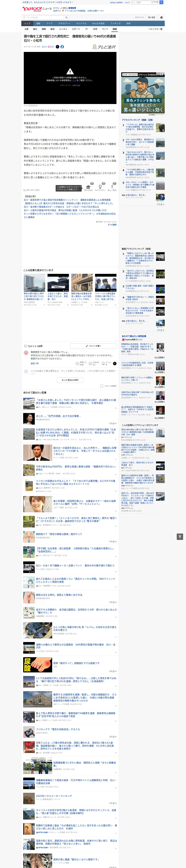The height and width of the screenshot is (868, 186).
Task: Focus the ウェブ検索 input field
Action: (141, 2)
